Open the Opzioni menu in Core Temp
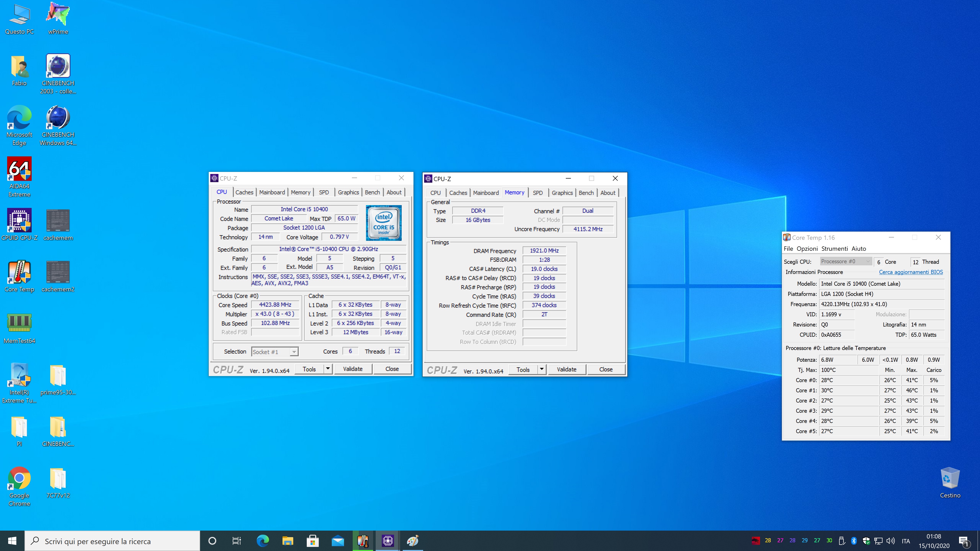 [x=807, y=249]
